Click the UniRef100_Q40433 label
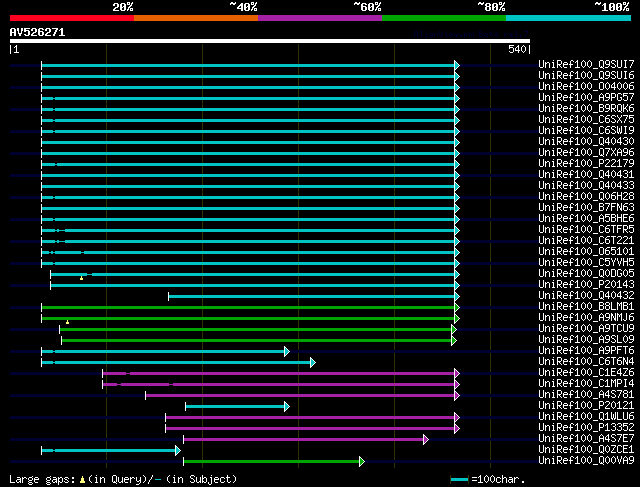The height and width of the screenshot is (487, 640). point(586,185)
